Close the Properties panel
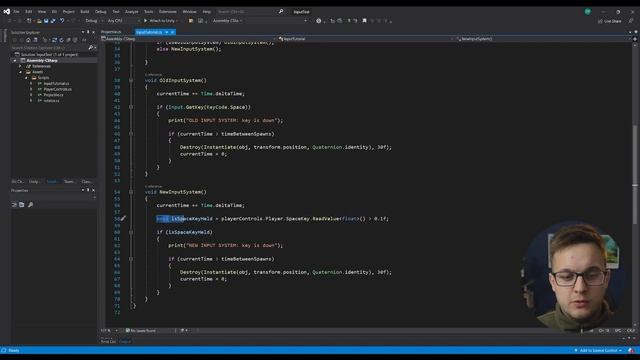The image size is (640, 360). 93,190
